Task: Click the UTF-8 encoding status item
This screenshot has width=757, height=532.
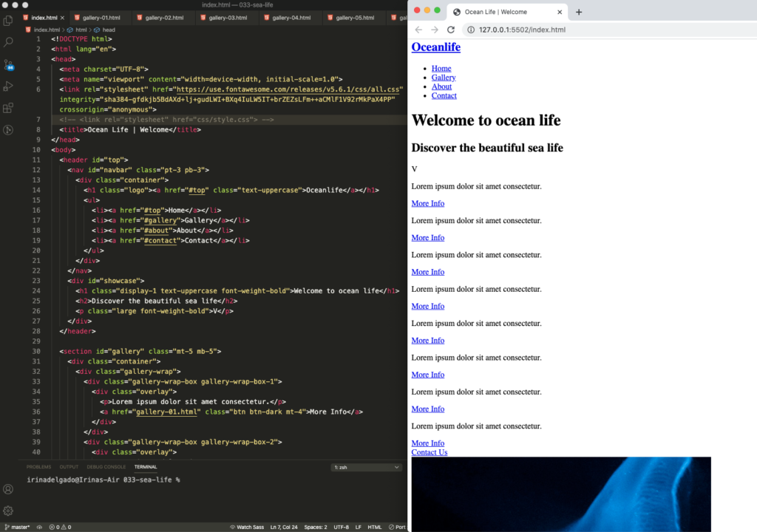Action: point(341,527)
